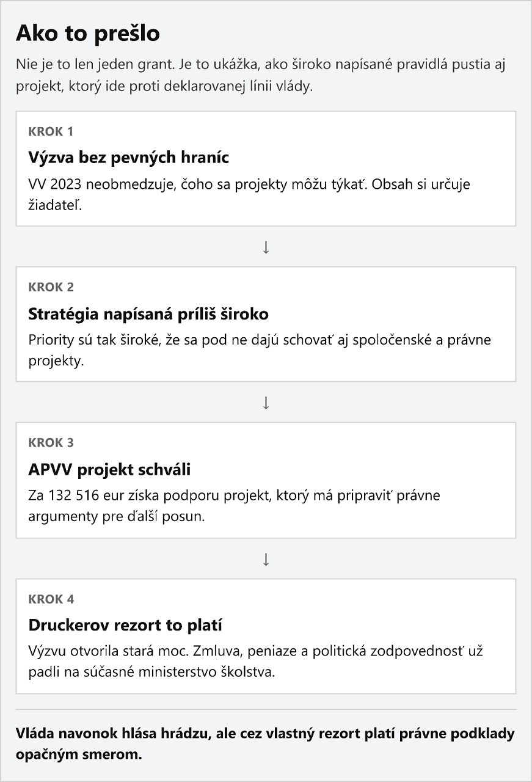
Task: Select the 'KROK 3' label
Action: [x=51, y=443]
